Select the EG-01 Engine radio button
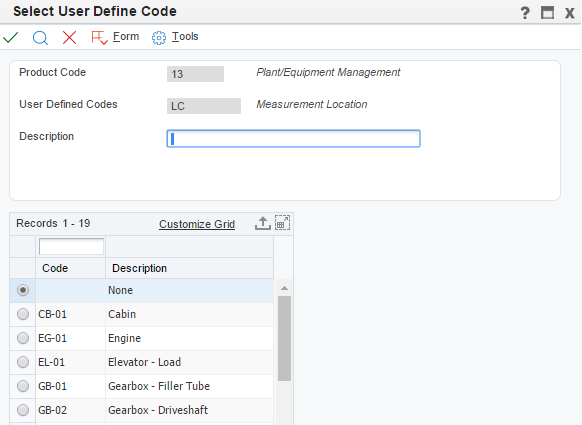 tap(23, 338)
